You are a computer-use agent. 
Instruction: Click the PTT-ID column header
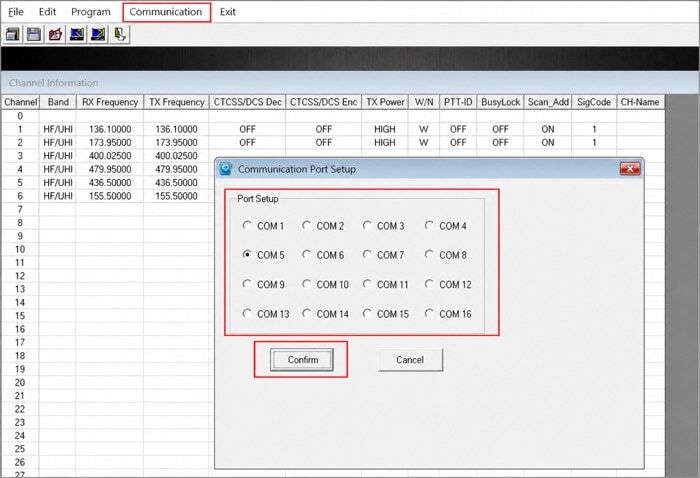click(x=458, y=102)
